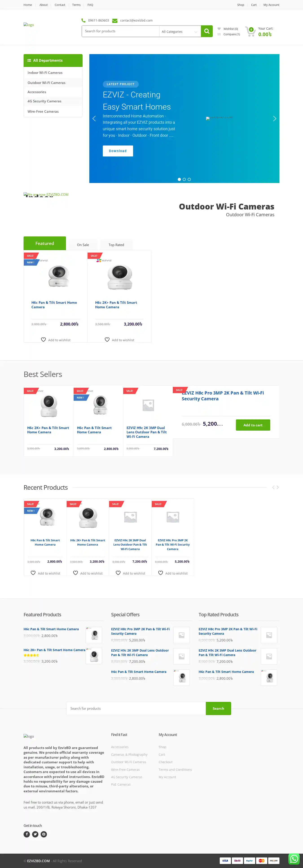Expand the All Departments menu
The width and height of the screenshot is (303, 868).
(x=53, y=61)
